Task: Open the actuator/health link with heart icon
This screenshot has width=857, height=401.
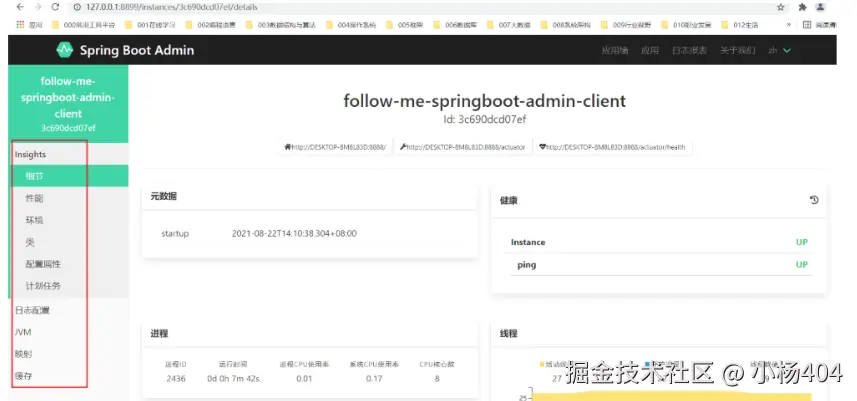Action: pyautogui.click(x=612, y=147)
